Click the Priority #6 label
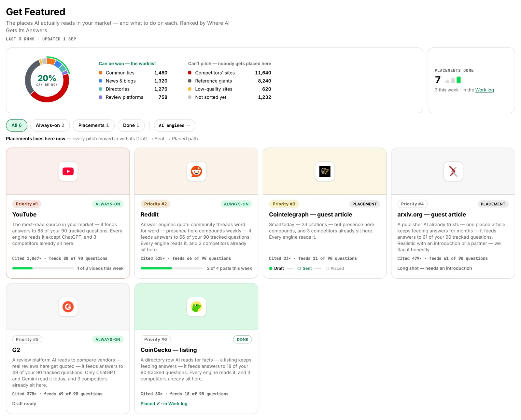The height and width of the screenshot is (420, 521). [156, 340]
